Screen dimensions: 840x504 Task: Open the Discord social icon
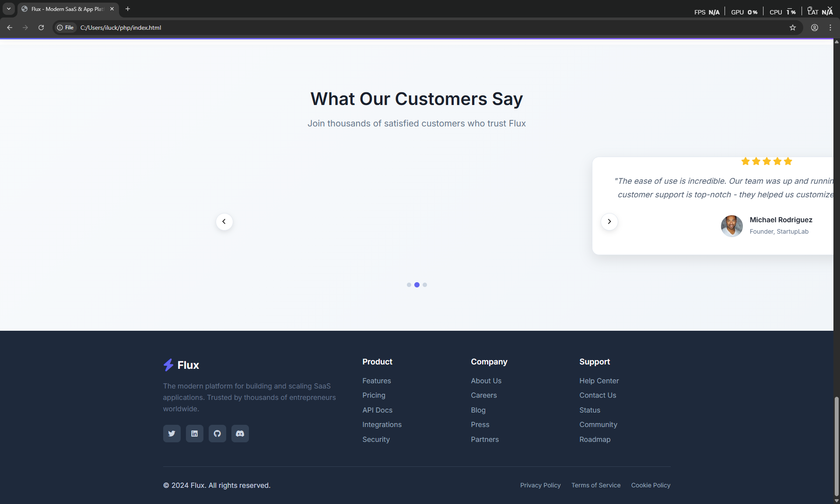point(240,434)
